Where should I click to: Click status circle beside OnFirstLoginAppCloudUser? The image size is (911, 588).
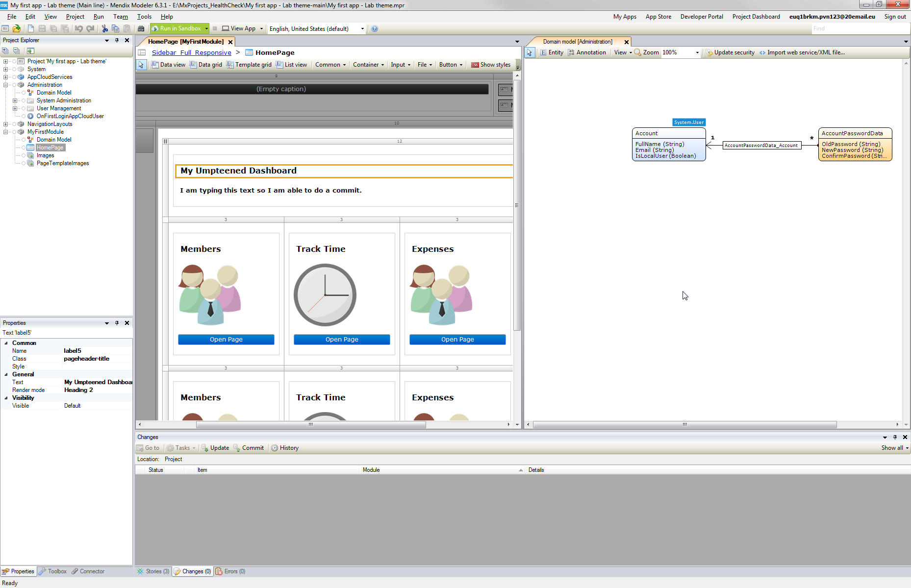tap(24, 116)
